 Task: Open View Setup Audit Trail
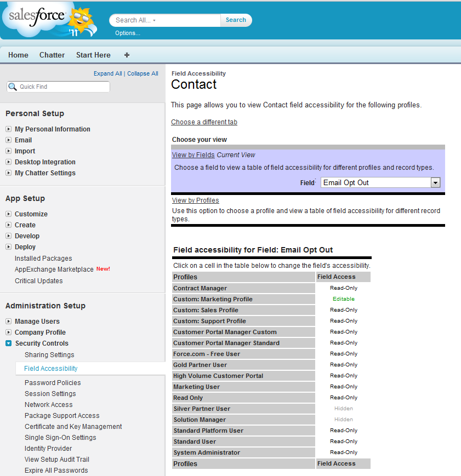tap(57, 460)
